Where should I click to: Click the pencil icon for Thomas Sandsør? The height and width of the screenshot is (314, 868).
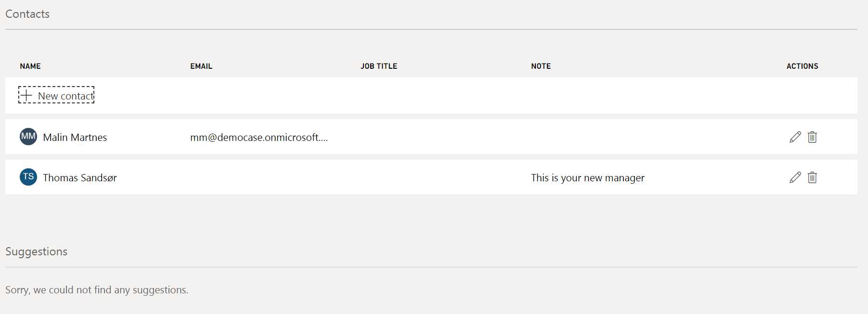click(795, 177)
